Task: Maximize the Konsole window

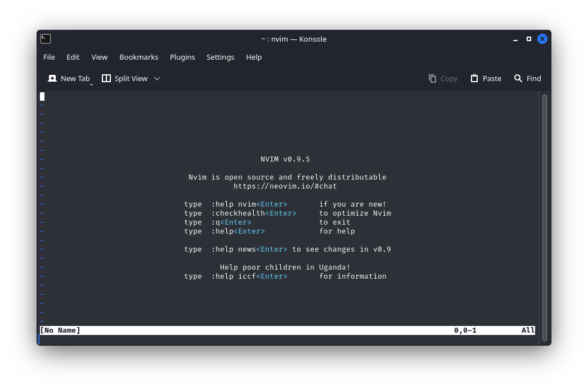Action: [529, 39]
